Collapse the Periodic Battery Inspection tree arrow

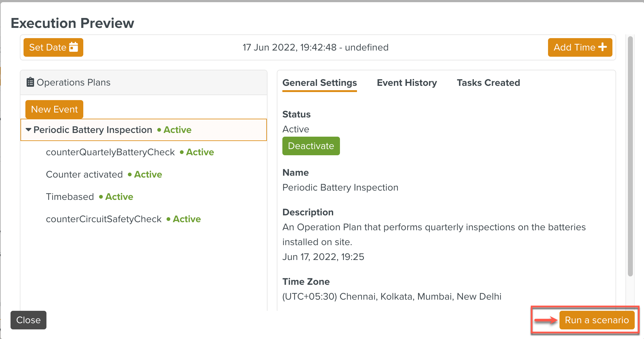(x=28, y=130)
